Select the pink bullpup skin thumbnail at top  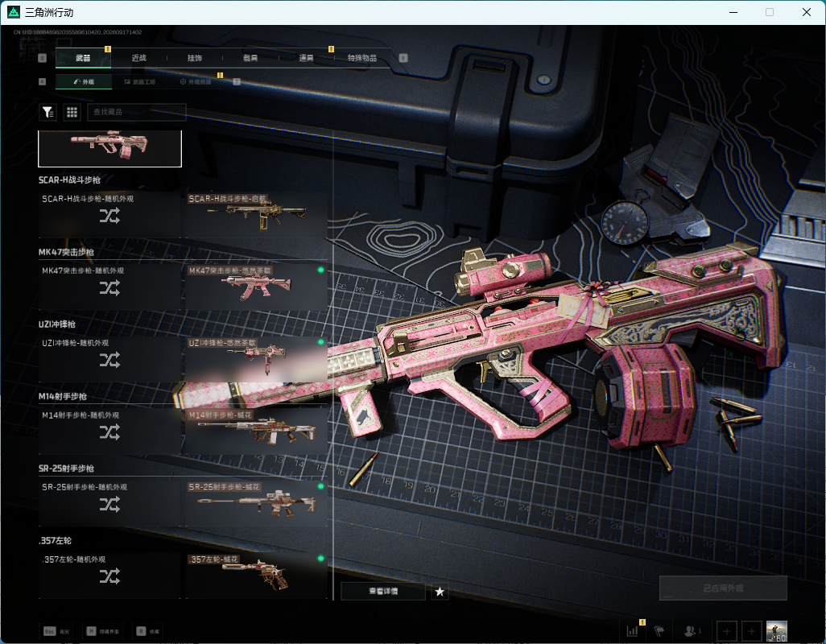110,147
